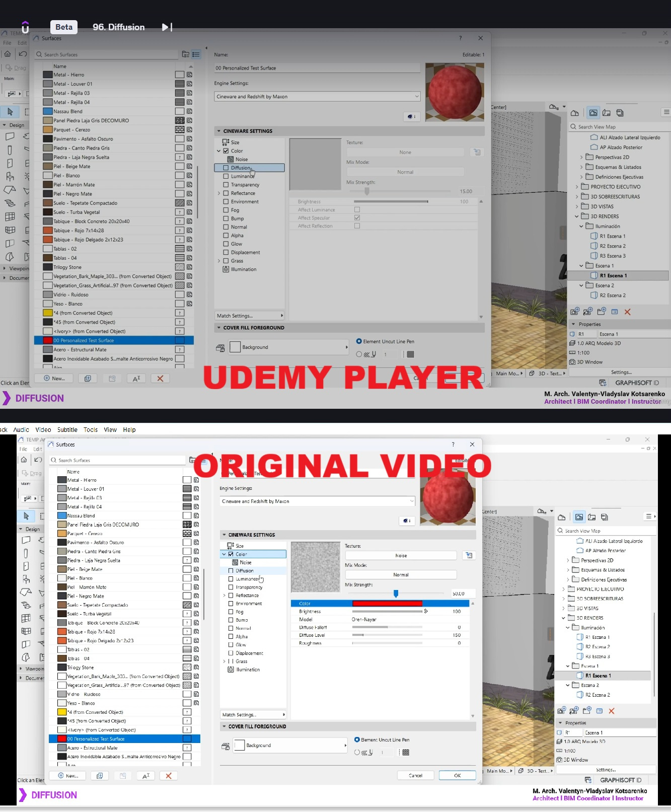
Task: Click the View Map icon in the upper right navigator panel
Action: coord(593,113)
